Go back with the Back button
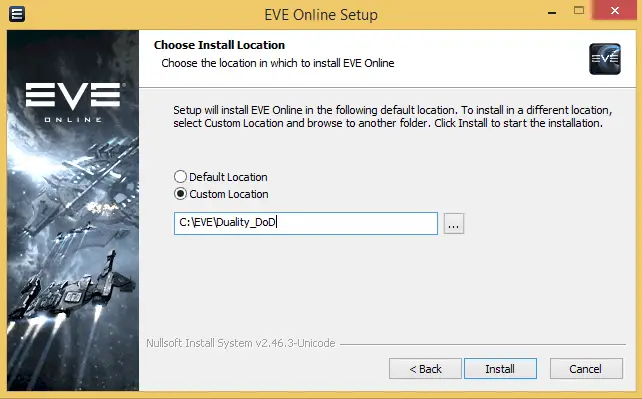 pyautogui.click(x=425, y=369)
